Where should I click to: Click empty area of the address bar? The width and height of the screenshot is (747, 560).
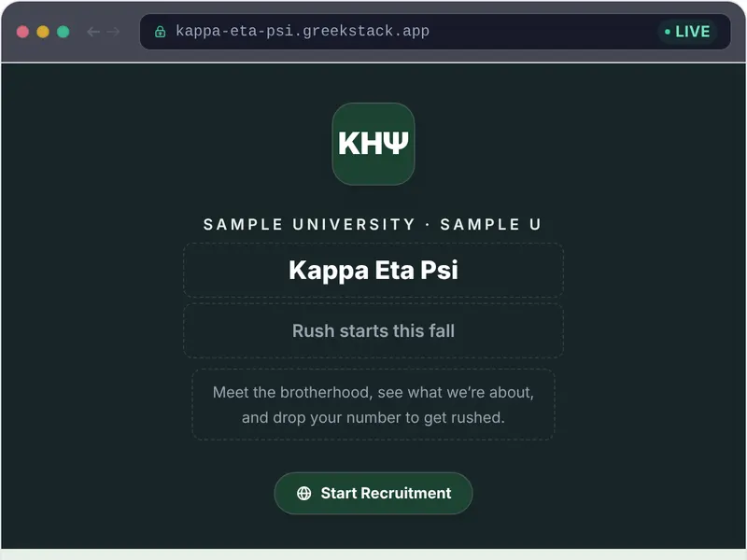point(543,32)
